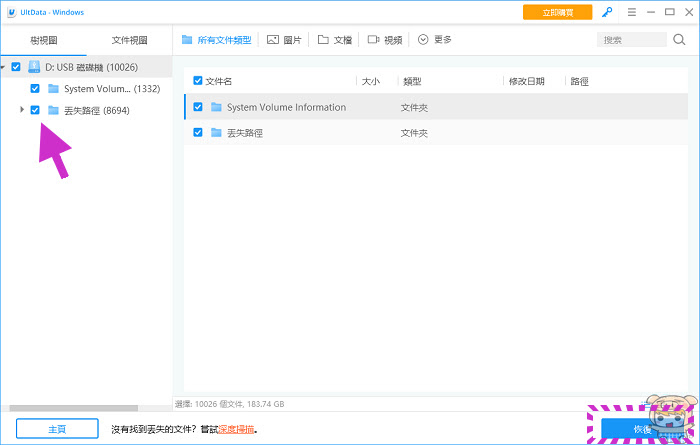This screenshot has height=445, width=700.
Task: Uncheck System Volum... (1332) in tree
Action: [35, 88]
